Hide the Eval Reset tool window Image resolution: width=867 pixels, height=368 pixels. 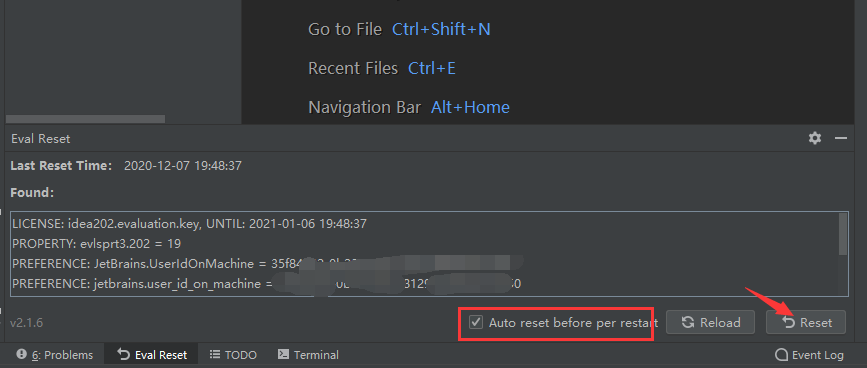[841, 138]
